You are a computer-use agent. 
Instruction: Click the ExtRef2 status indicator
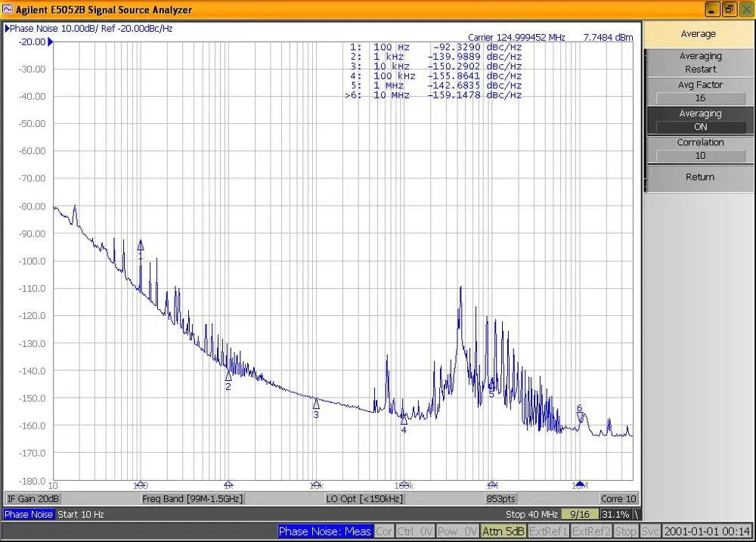(591, 531)
